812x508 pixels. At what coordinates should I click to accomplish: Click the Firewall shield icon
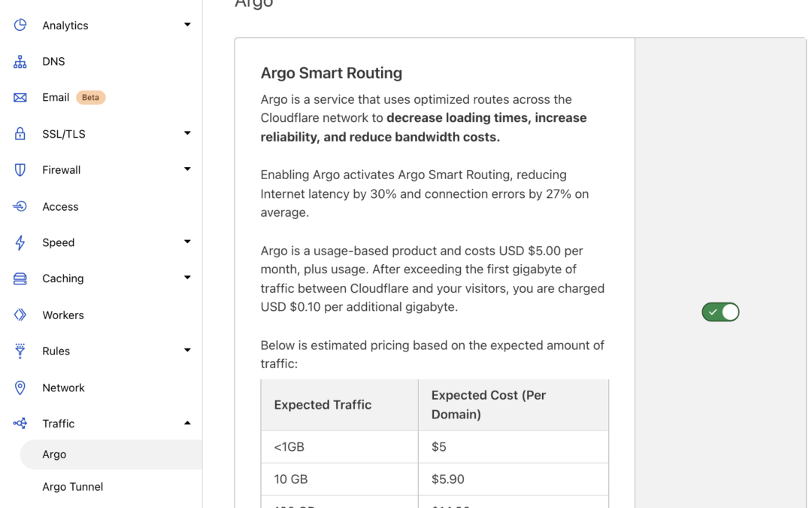[20, 170]
